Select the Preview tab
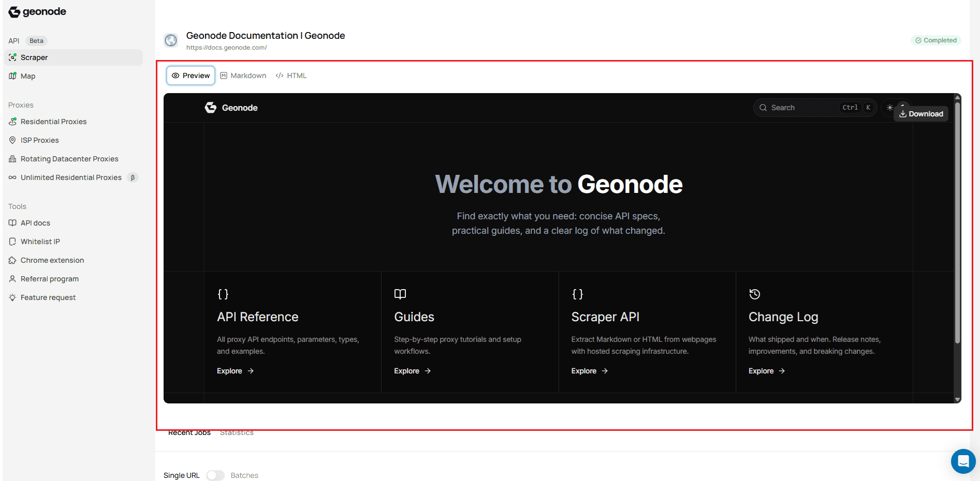Viewport: 980px width, 481px height. 191,76
